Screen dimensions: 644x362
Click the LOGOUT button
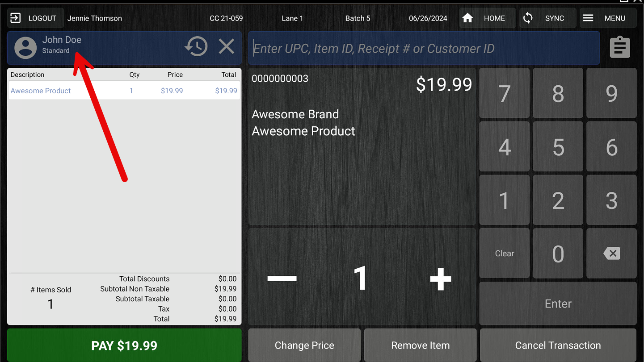(35, 18)
